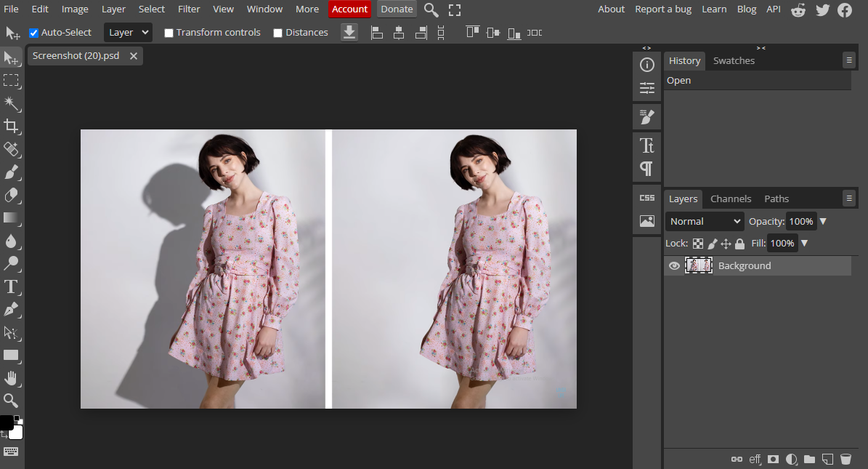Select the Crop tool
Screen dimensions: 868x469
click(12, 126)
